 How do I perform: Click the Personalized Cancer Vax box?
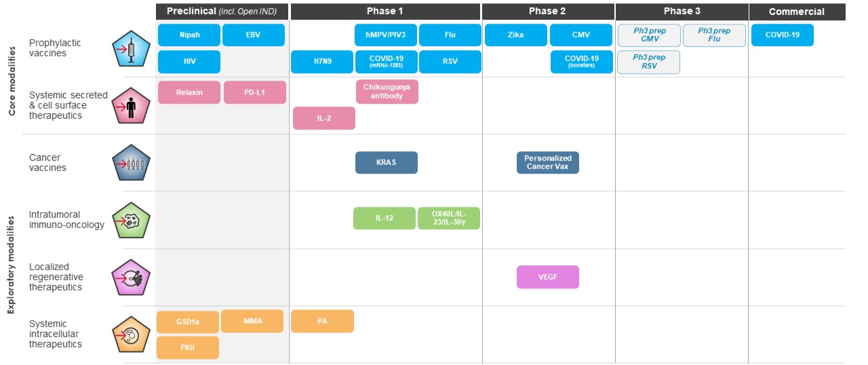(x=548, y=163)
